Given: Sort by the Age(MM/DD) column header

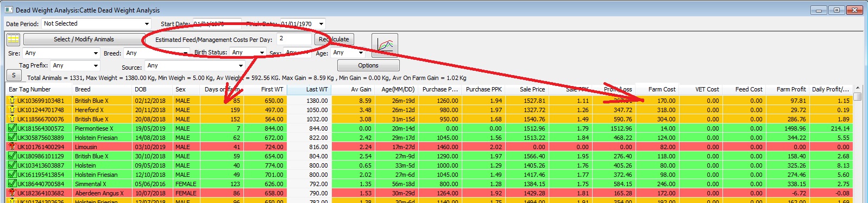Looking at the screenshot, I should 396,89.
